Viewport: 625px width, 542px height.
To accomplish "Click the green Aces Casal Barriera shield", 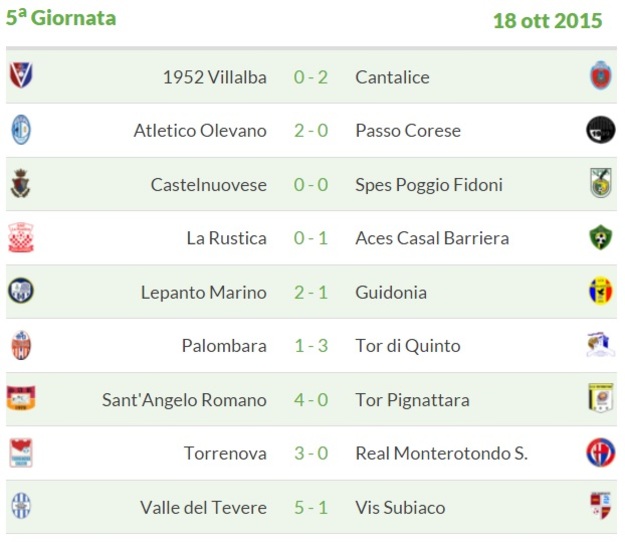I will point(601,237).
